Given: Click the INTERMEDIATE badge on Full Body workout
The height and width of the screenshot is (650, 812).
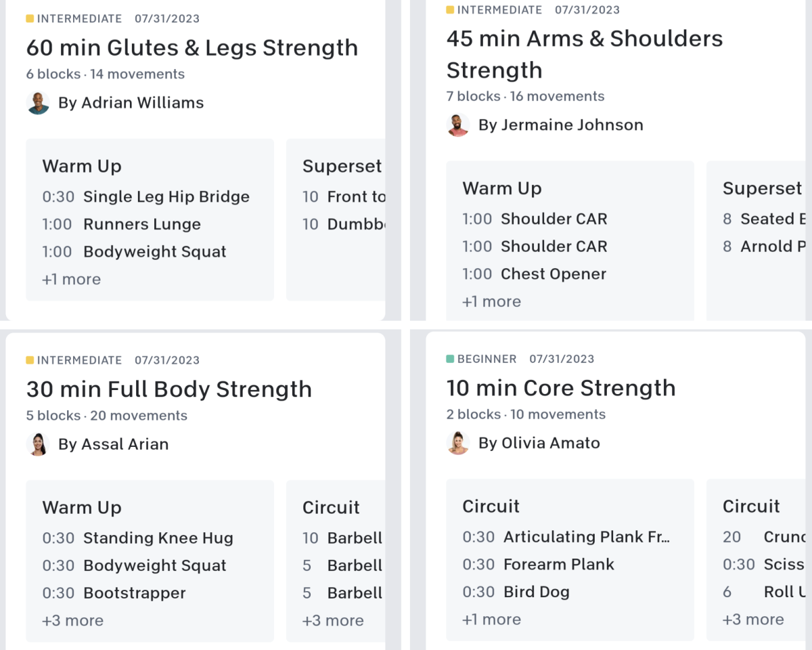Looking at the screenshot, I should point(74,360).
